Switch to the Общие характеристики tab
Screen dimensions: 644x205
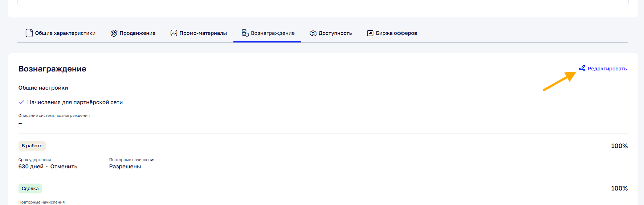point(65,33)
